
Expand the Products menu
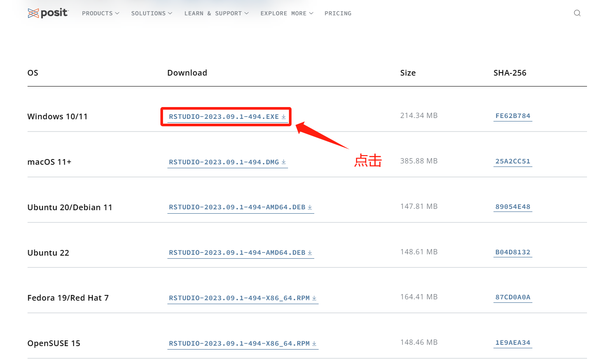[x=101, y=14]
